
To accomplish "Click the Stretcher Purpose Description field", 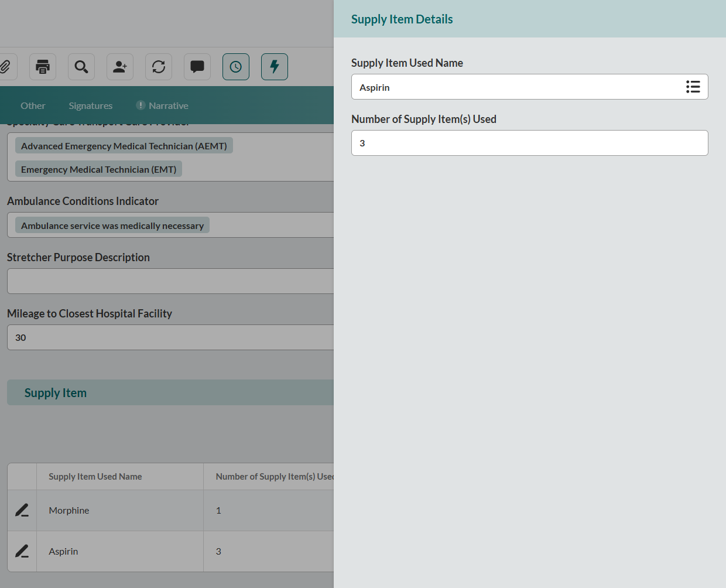I will point(170,281).
